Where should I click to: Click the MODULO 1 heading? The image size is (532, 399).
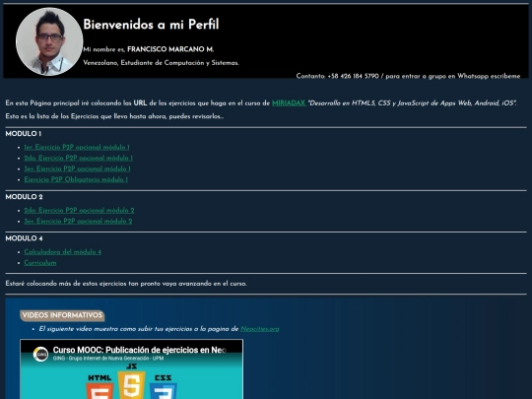coord(24,134)
